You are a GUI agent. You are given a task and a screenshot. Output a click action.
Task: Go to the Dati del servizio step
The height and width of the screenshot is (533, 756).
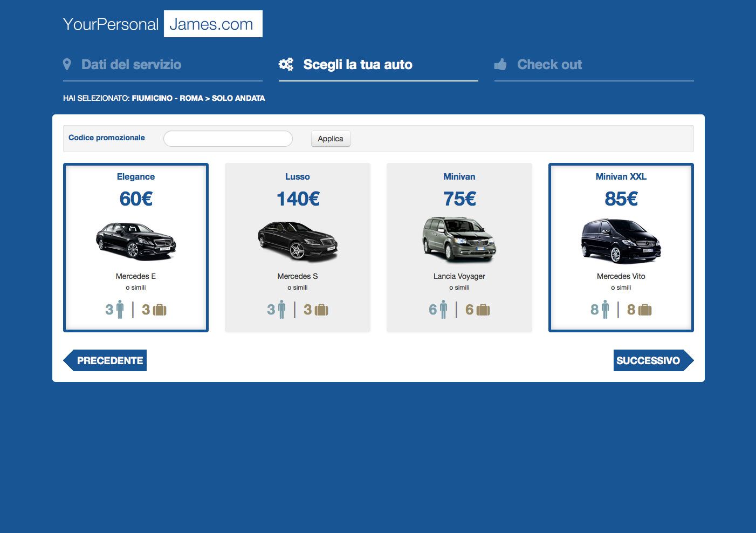coord(131,64)
